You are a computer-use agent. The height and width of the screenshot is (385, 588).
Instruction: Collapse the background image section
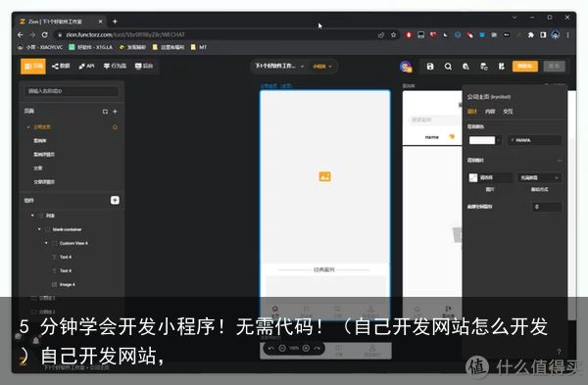560,161
